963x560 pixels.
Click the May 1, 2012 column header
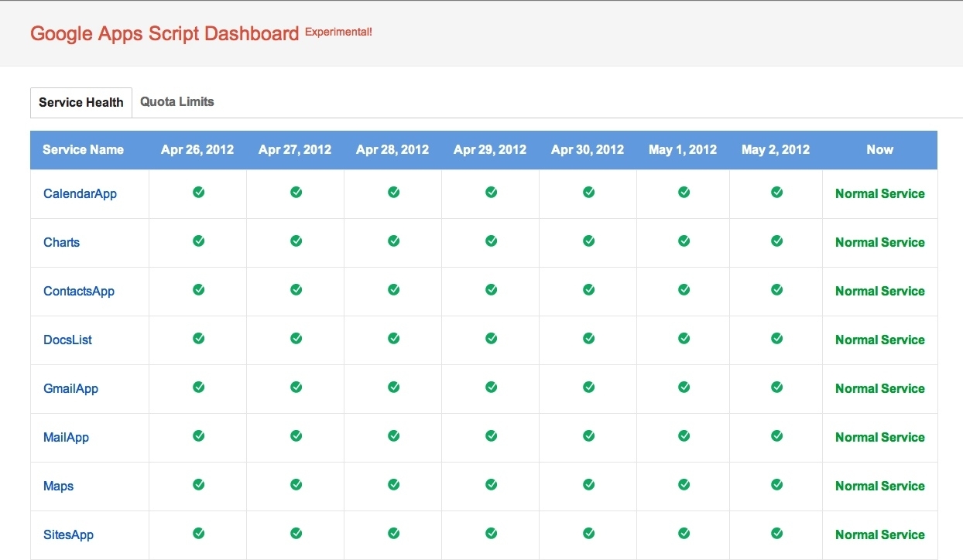pos(683,149)
